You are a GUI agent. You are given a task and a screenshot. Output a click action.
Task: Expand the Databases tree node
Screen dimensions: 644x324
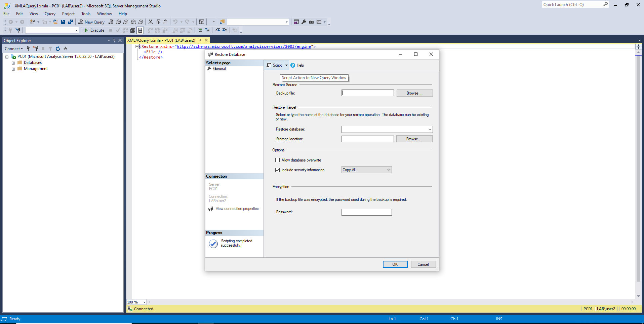13,63
